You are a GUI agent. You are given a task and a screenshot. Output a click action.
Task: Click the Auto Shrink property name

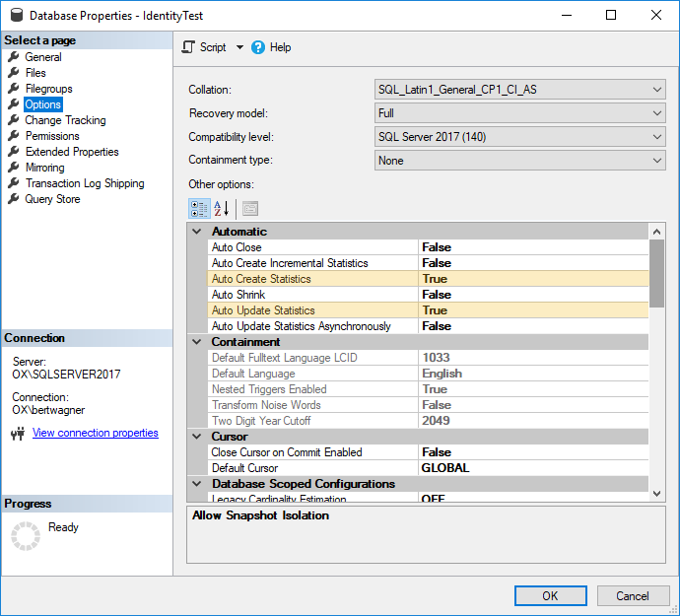238,295
